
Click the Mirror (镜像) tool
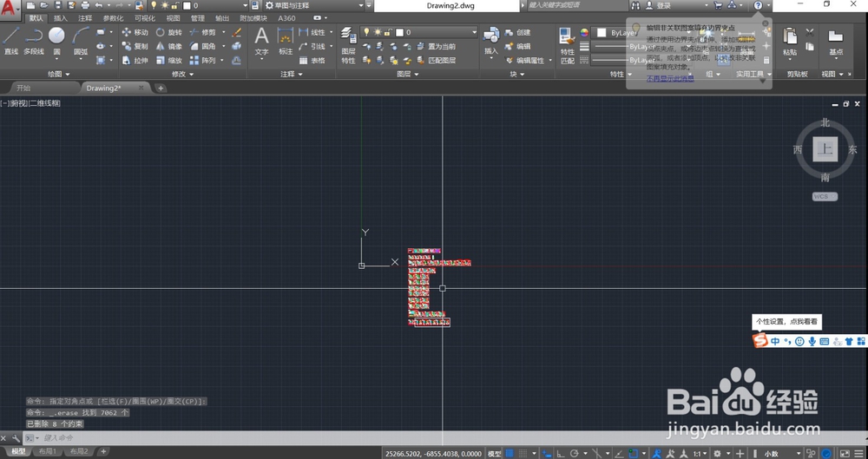point(168,47)
